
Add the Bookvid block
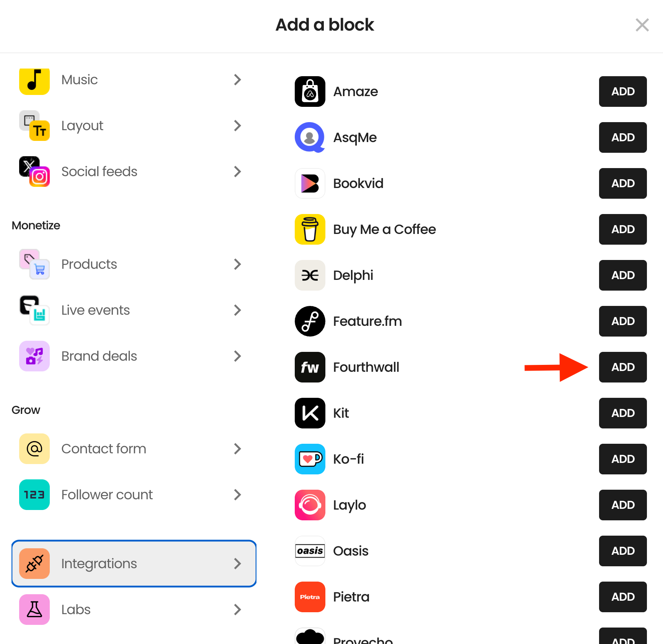pos(623,183)
